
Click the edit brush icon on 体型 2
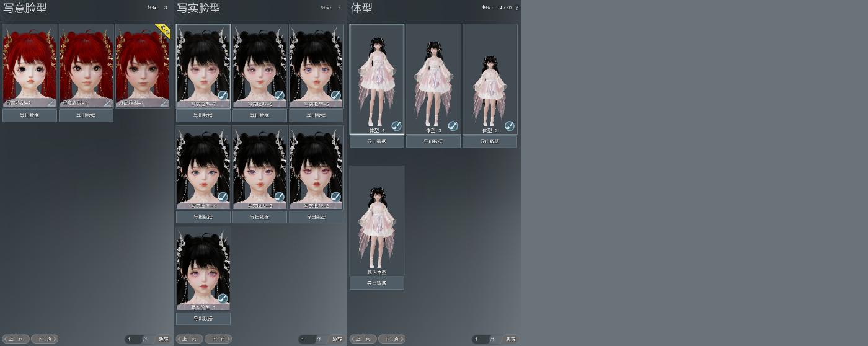pyautogui.click(x=509, y=126)
